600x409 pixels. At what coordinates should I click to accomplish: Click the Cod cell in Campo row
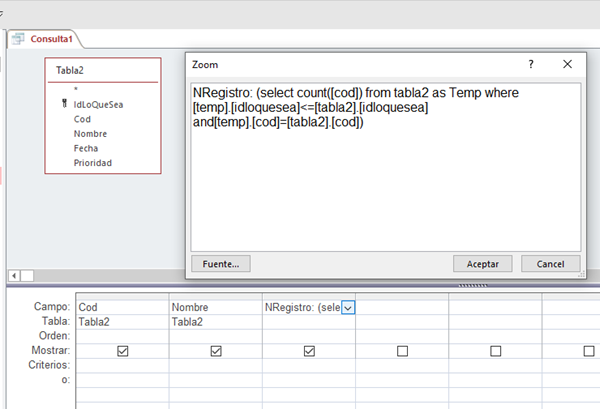[122, 307]
